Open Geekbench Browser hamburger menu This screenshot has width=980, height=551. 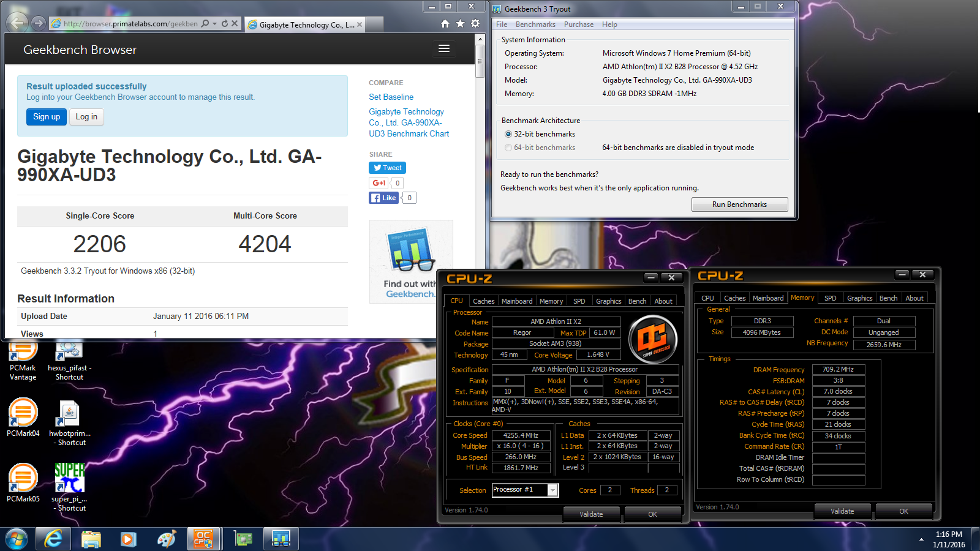pyautogui.click(x=444, y=48)
